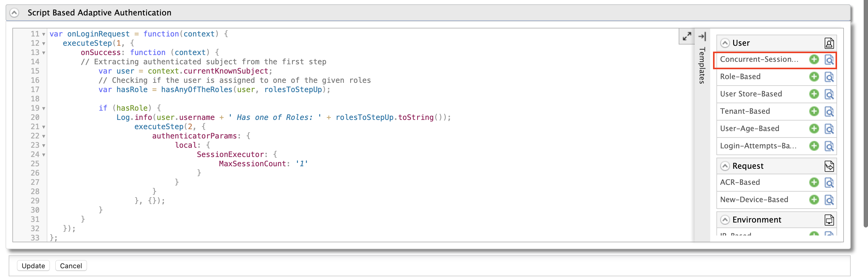Add the User-Age-Based template
The height and width of the screenshot is (280, 868).
(x=814, y=129)
